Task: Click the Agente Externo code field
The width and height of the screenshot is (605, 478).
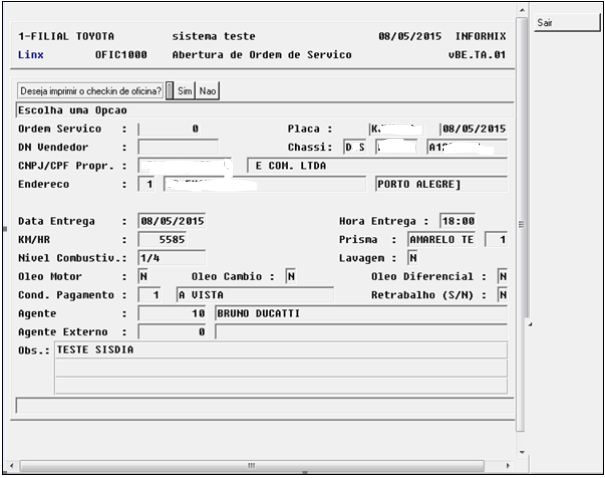Action: [172, 332]
